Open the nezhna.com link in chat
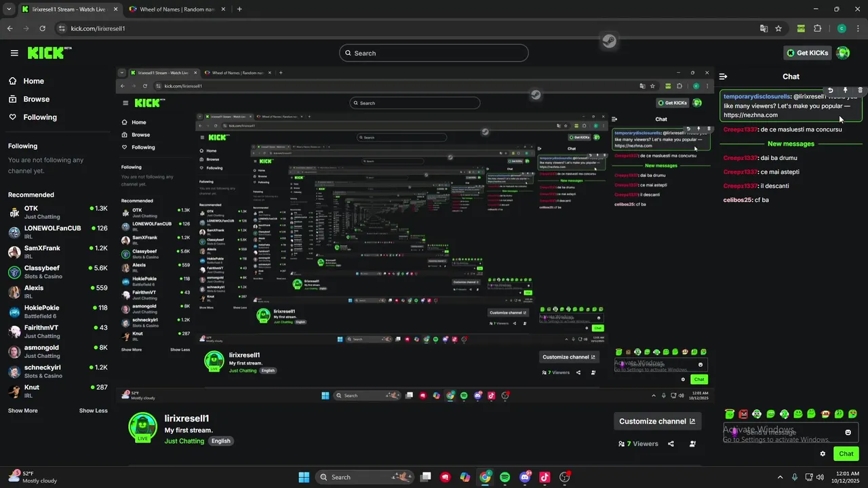The width and height of the screenshot is (868, 488). (x=751, y=115)
